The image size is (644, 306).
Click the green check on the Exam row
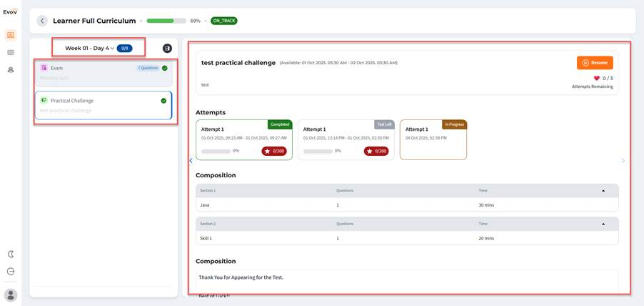[x=165, y=68]
